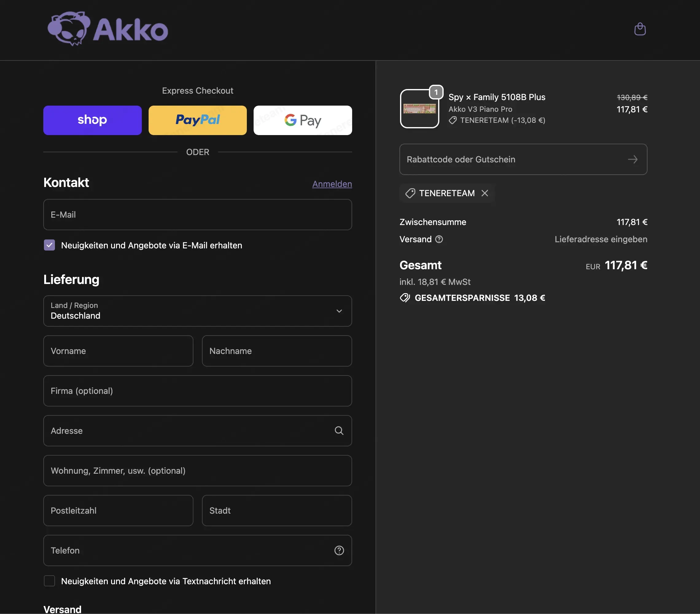Click the inkl. 18,81 € MwSt text
The width and height of the screenshot is (700, 614).
(435, 282)
